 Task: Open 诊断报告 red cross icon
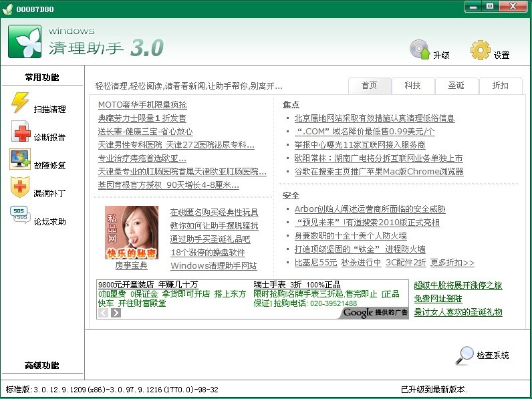(x=21, y=131)
